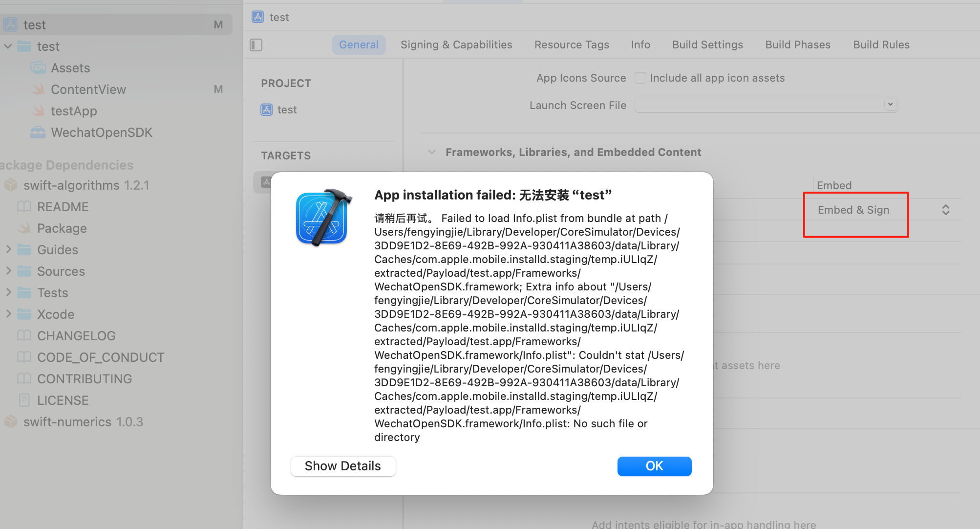Viewport: 980px width, 529px height.
Task: Click the test project icon under PROJECT
Action: (x=266, y=110)
